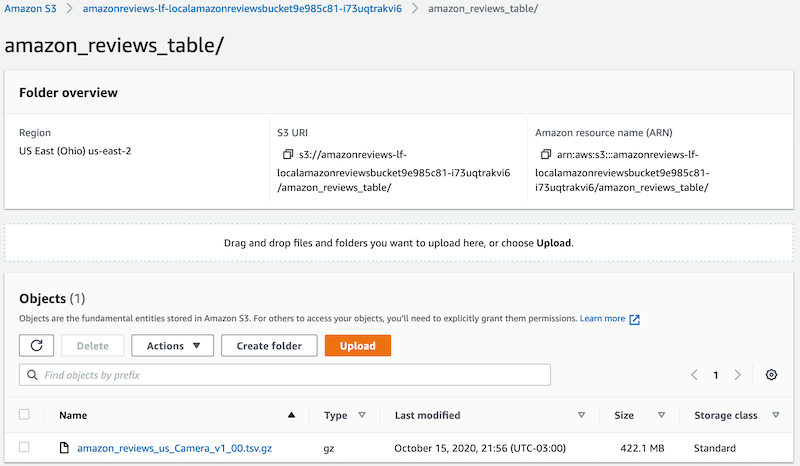Click the S3 URI value text
Viewport: 800px width, 466px height.
pyautogui.click(x=393, y=171)
